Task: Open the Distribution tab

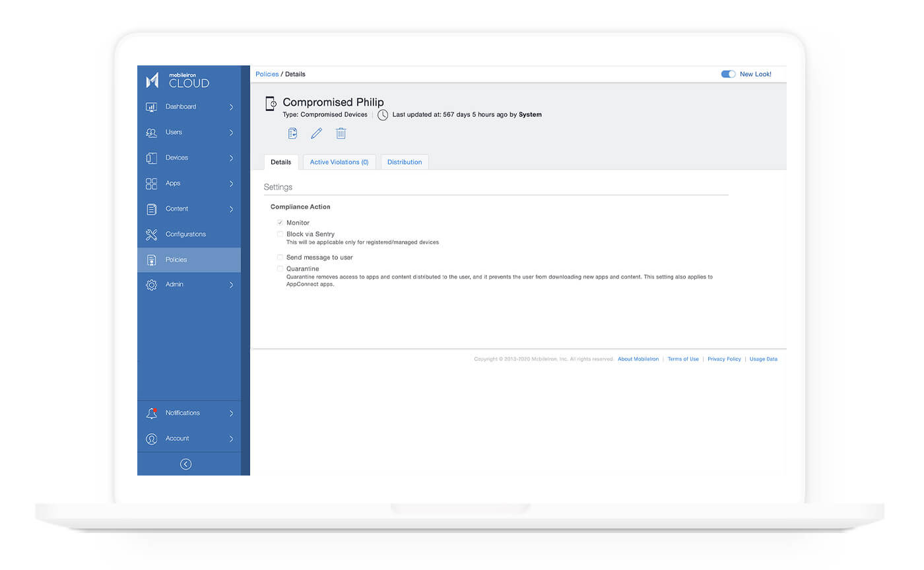Action: pos(405,162)
